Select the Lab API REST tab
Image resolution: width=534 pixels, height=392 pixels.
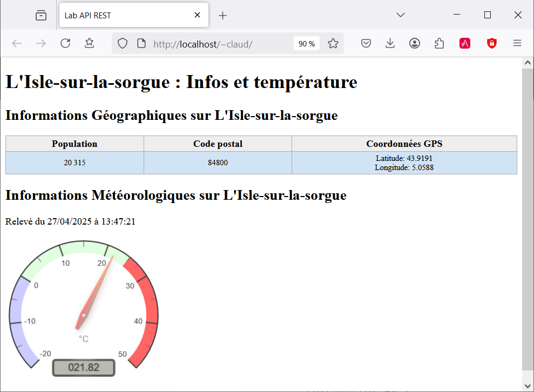pyautogui.click(x=133, y=15)
